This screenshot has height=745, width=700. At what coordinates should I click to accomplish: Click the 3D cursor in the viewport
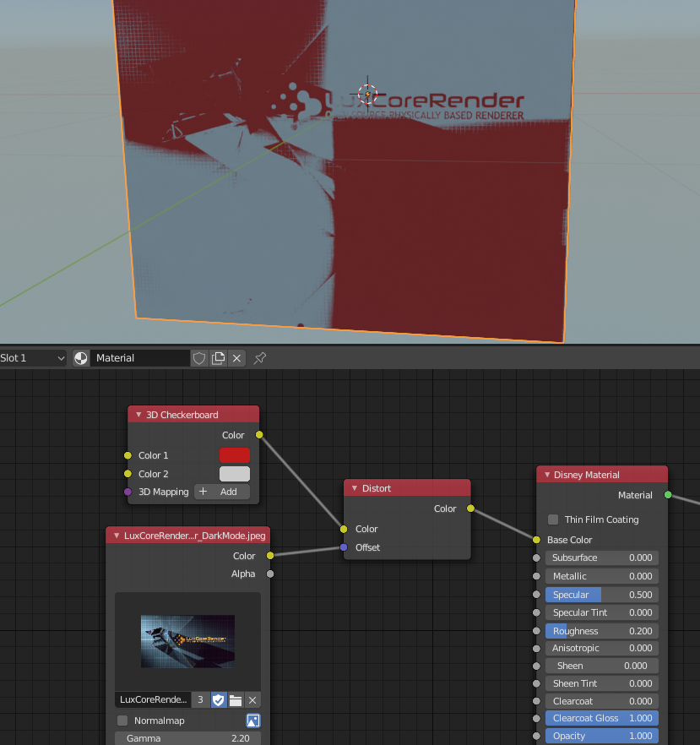(x=367, y=94)
